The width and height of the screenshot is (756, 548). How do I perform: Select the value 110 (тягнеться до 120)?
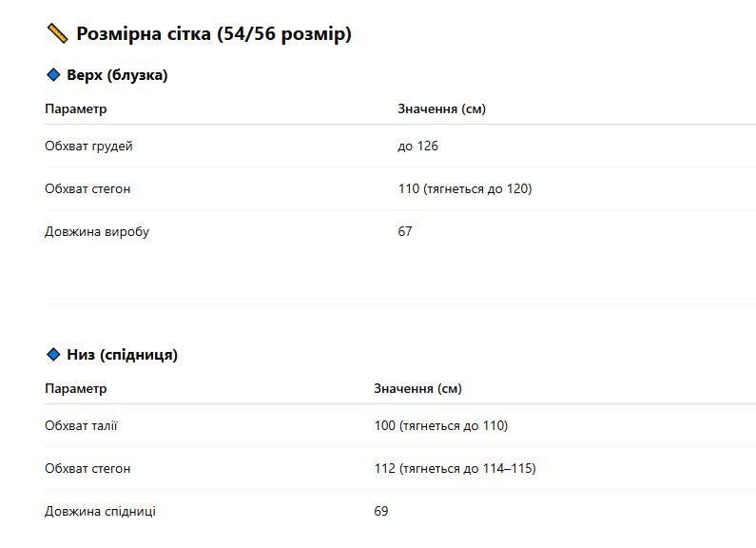click(465, 188)
